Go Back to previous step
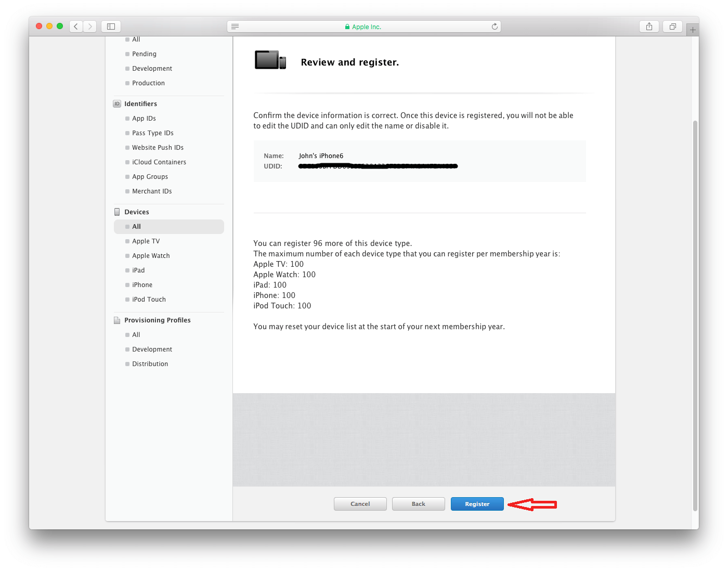 tap(419, 504)
